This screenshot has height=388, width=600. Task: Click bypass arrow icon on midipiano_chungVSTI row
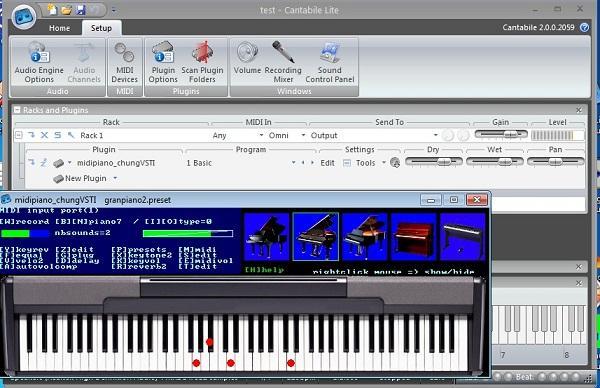[32, 163]
